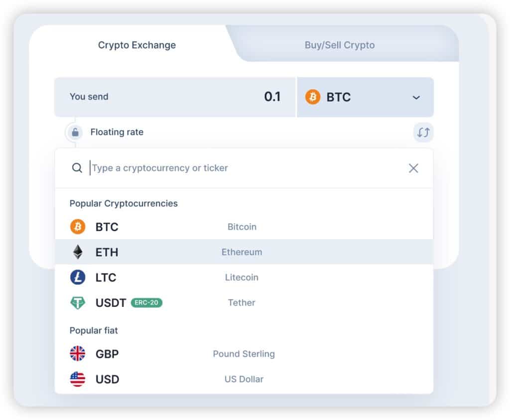Open the BTC send currency dropdown
Image resolution: width=510 pixels, height=420 pixels.
365,97
